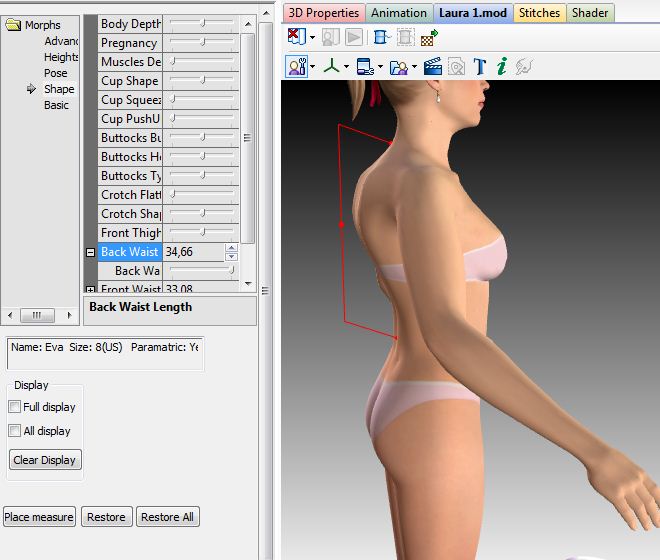
Task: Click the red X model icon
Action: click(x=296, y=38)
